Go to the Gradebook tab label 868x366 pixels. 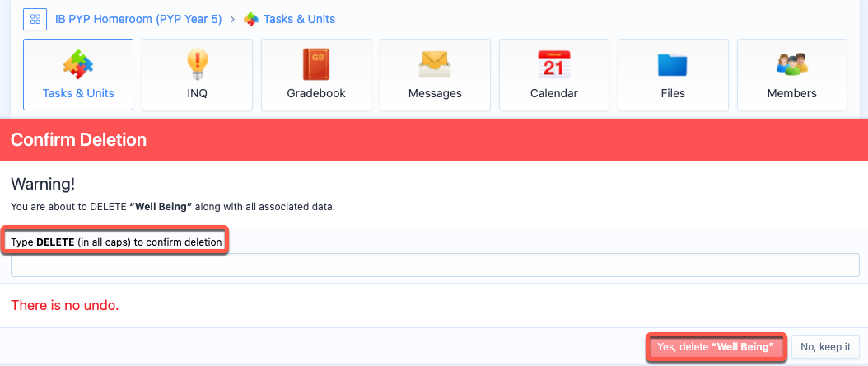315,93
